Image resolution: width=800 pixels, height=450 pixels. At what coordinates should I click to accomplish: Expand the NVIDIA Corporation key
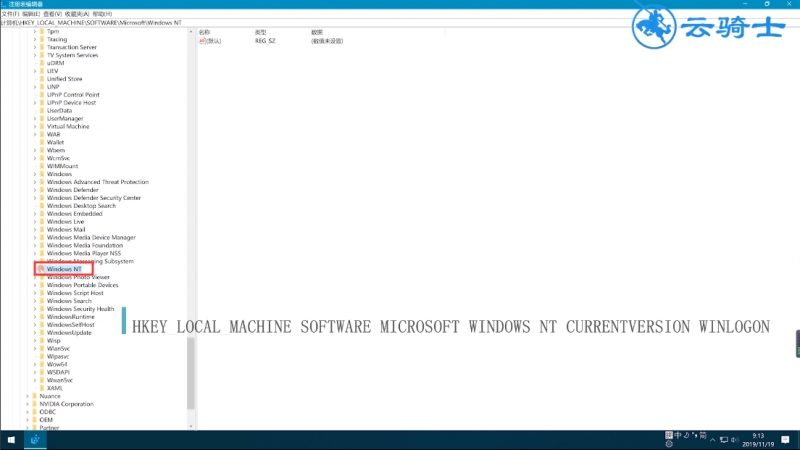coord(28,404)
